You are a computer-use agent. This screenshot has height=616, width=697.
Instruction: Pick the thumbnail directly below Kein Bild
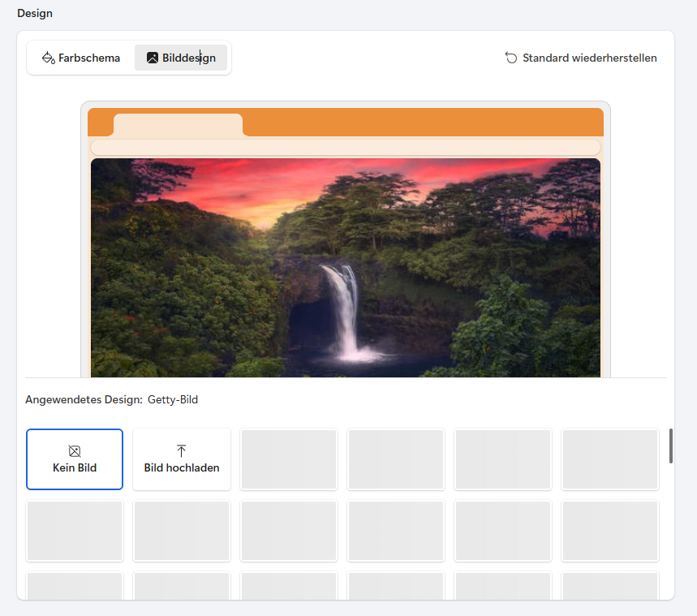click(75, 531)
